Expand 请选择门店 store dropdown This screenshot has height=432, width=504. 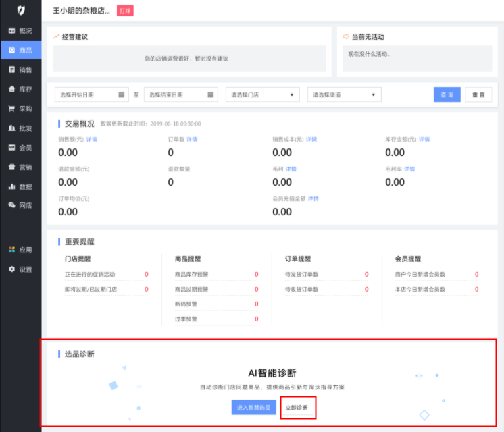263,94
